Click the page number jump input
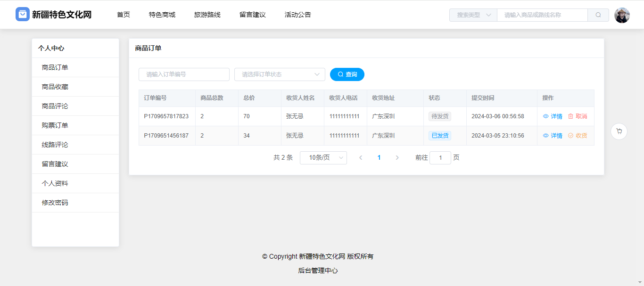Image resolution: width=644 pixels, height=286 pixels. point(440,158)
